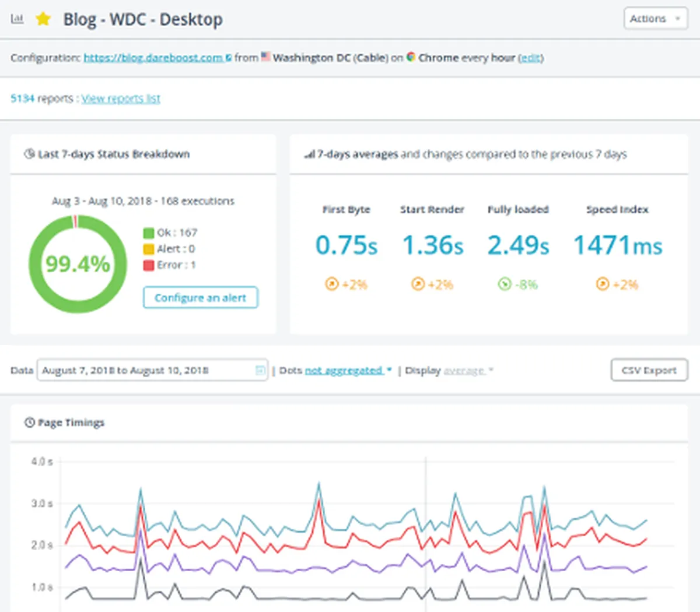Open the Actions dropdown
The width and height of the screenshot is (700, 612).
click(656, 19)
